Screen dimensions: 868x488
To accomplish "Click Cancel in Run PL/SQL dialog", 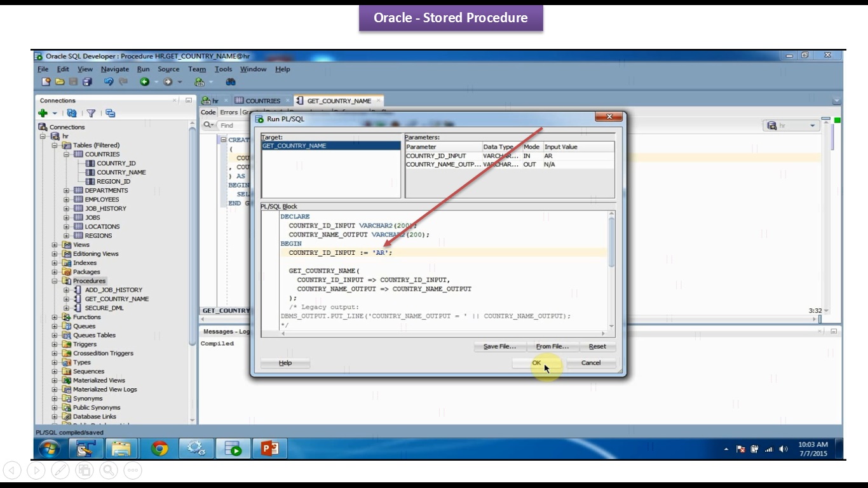I will [x=591, y=363].
